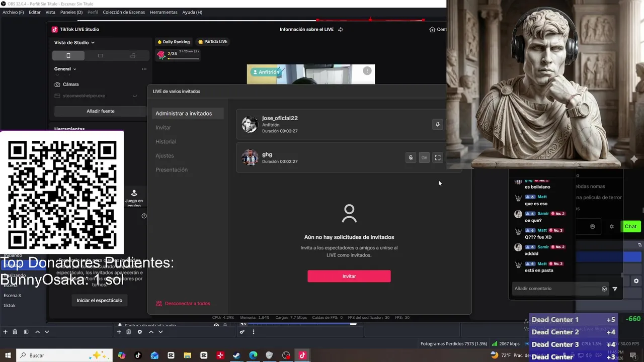Mute jose_oficial22's microphone

pos(437,124)
